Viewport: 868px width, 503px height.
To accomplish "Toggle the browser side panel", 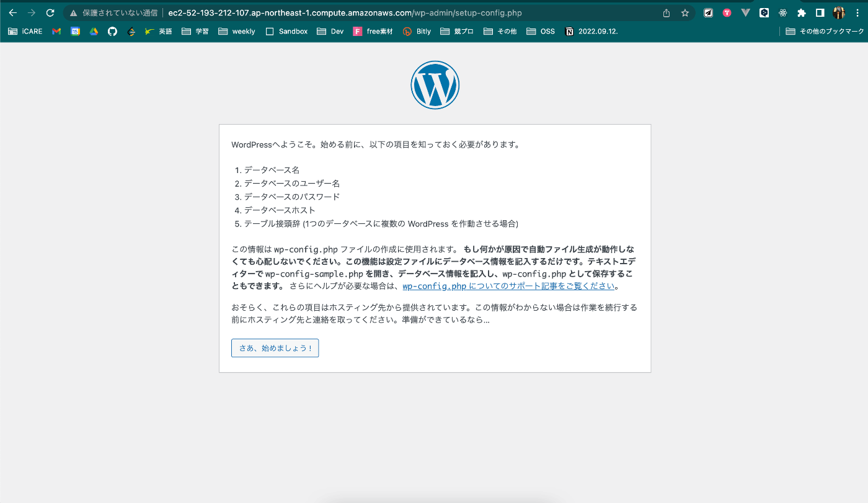I will pyautogui.click(x=820, y=12).
